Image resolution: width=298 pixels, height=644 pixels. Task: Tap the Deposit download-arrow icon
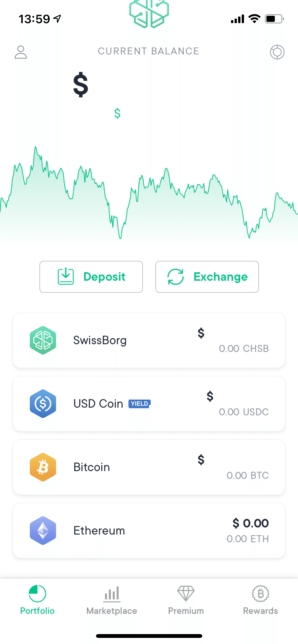click(66, 276)
